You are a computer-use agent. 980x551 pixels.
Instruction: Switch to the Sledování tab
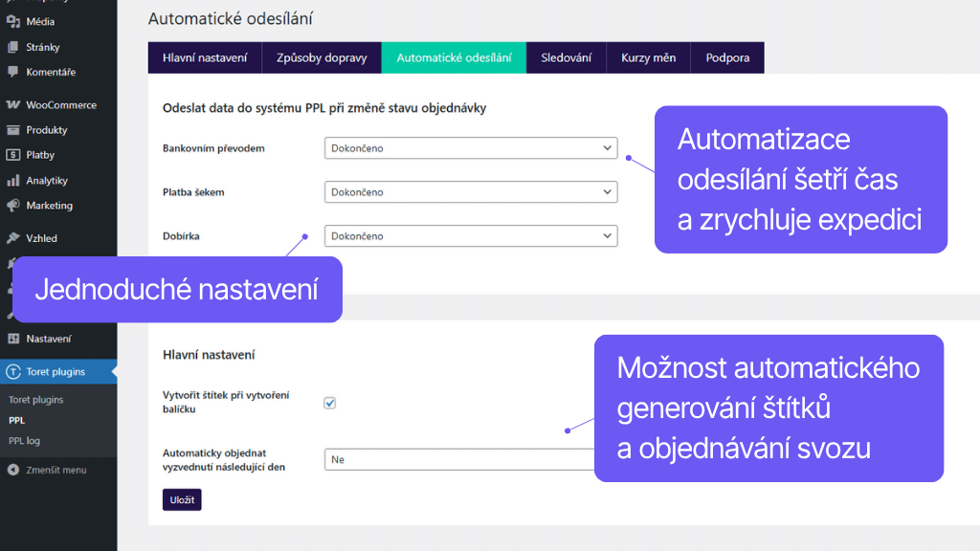[x=566, y=57]
